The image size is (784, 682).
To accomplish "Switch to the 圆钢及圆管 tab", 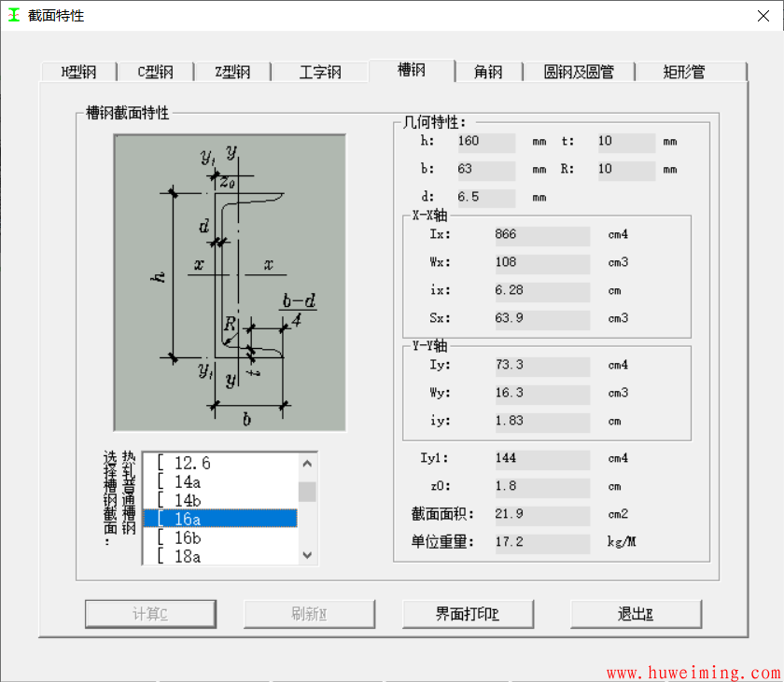I will pyautogui.click(x=580, y=70).
